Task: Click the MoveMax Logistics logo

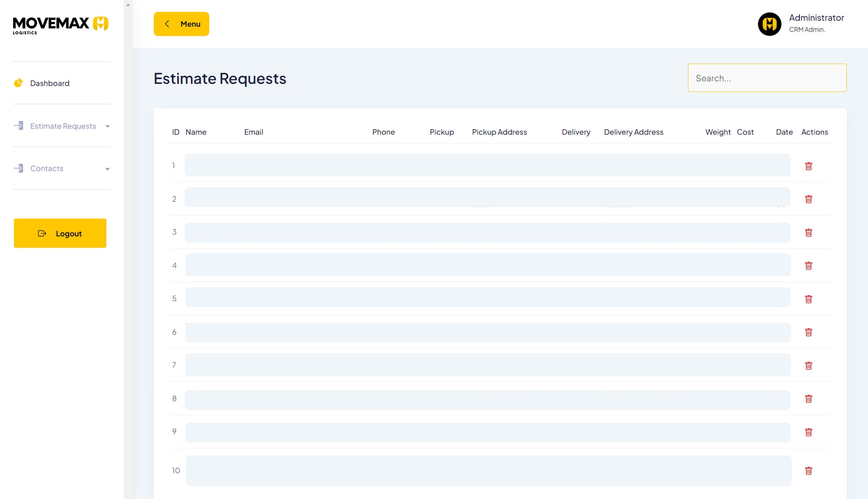Action: (x=61, y=25)
